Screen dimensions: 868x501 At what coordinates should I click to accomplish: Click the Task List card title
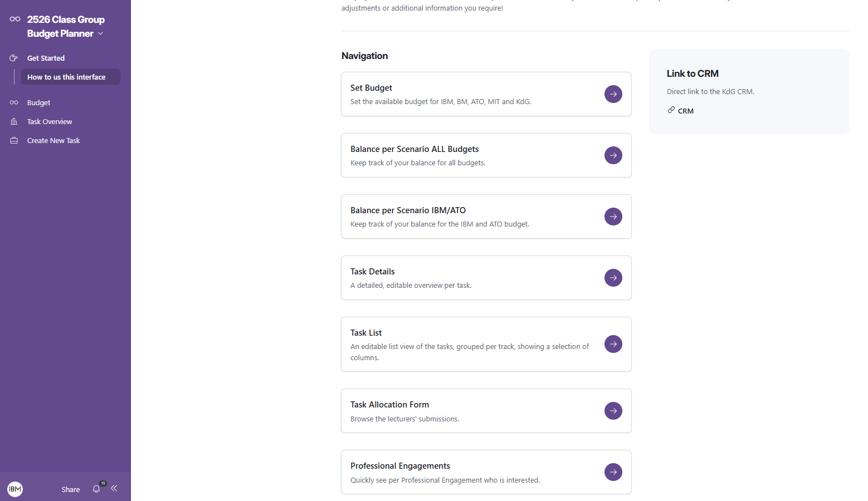click(x=366, y=332)
